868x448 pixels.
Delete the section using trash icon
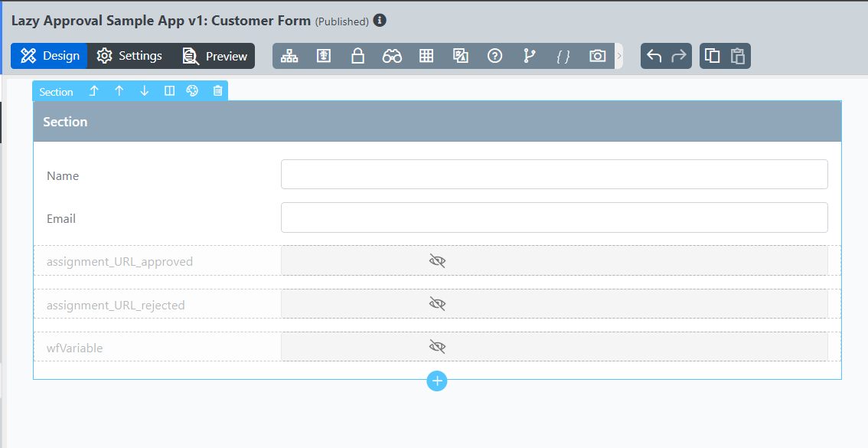click(217, 91)
